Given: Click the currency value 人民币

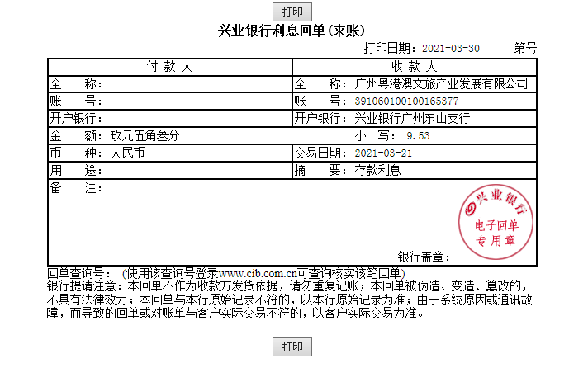Looking at the screenshot, I should tap(127, 153).
